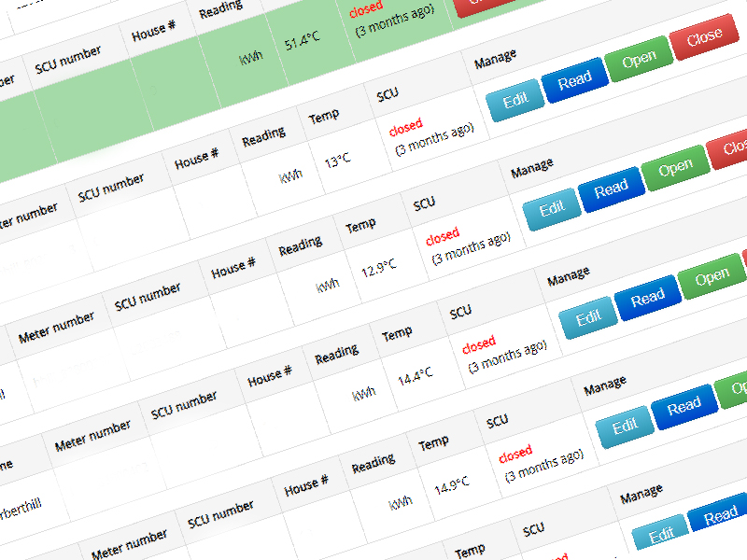This screenshot has width=747, height=560.
Task: Select the 13°C temperature cell
Action: pyautogui.click(x=338, y=160)
